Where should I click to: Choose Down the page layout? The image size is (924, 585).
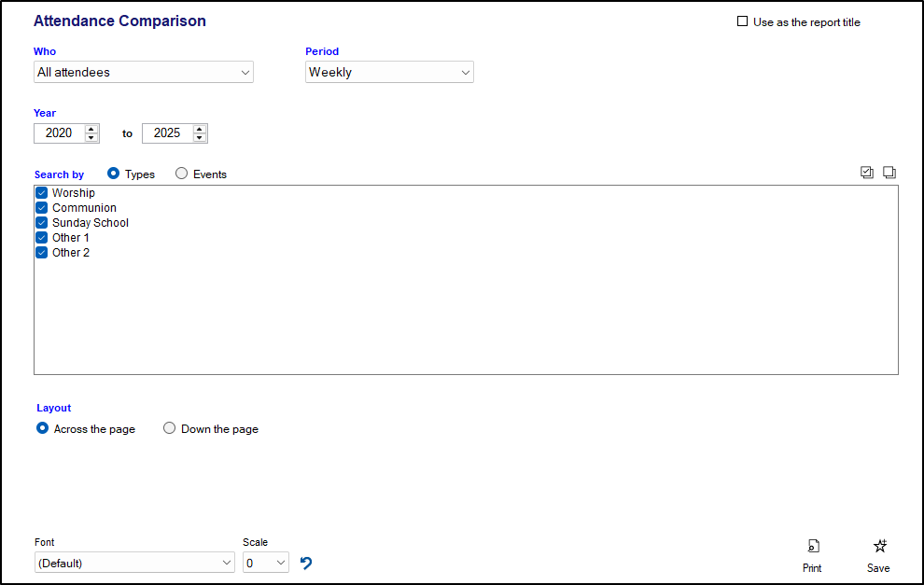(x=170, y=429)
